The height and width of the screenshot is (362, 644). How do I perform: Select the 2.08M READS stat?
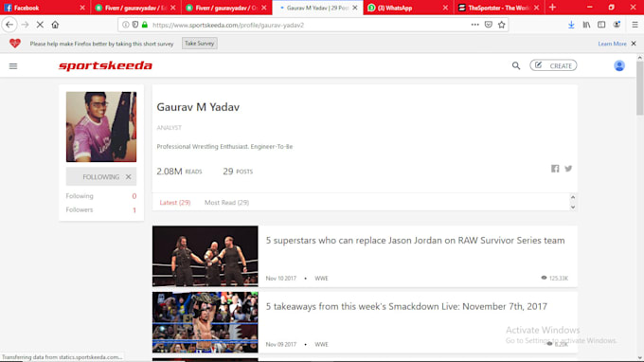coord(179,172)
